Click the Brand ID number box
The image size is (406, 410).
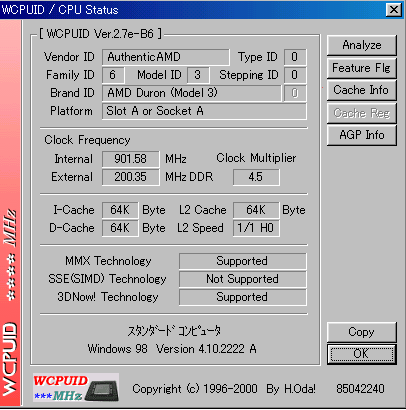coord(295,93)
